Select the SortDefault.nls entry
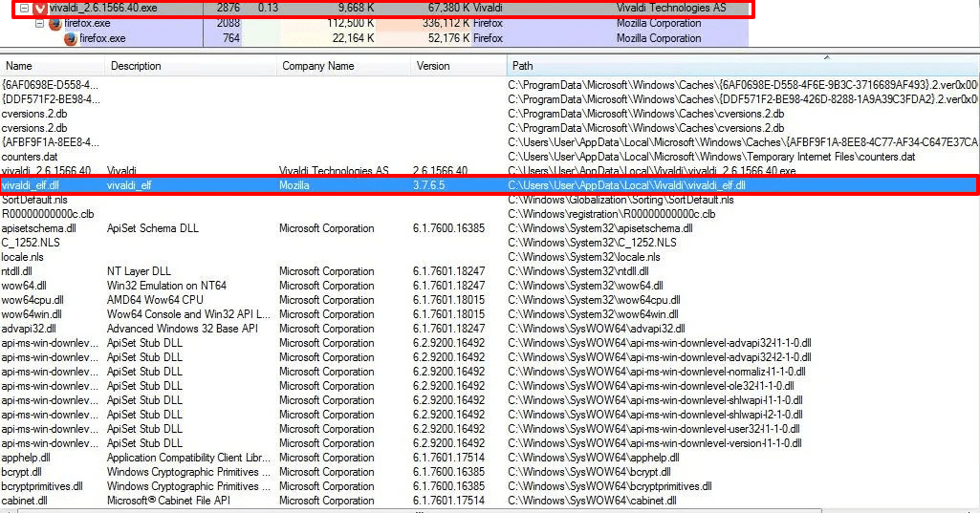The image size is (980, 513). [490, 200]
